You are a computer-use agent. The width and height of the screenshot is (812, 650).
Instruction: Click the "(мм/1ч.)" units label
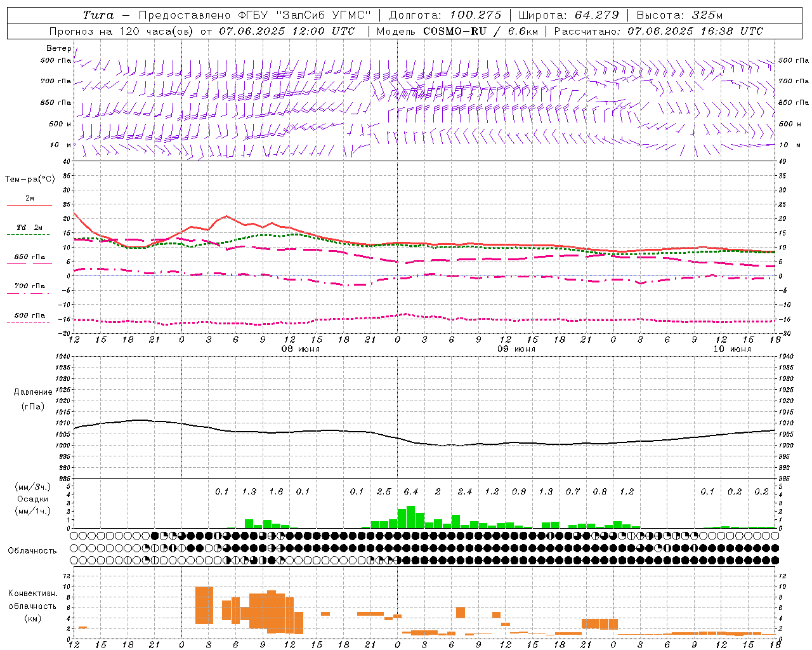click(x=33, y=511)
